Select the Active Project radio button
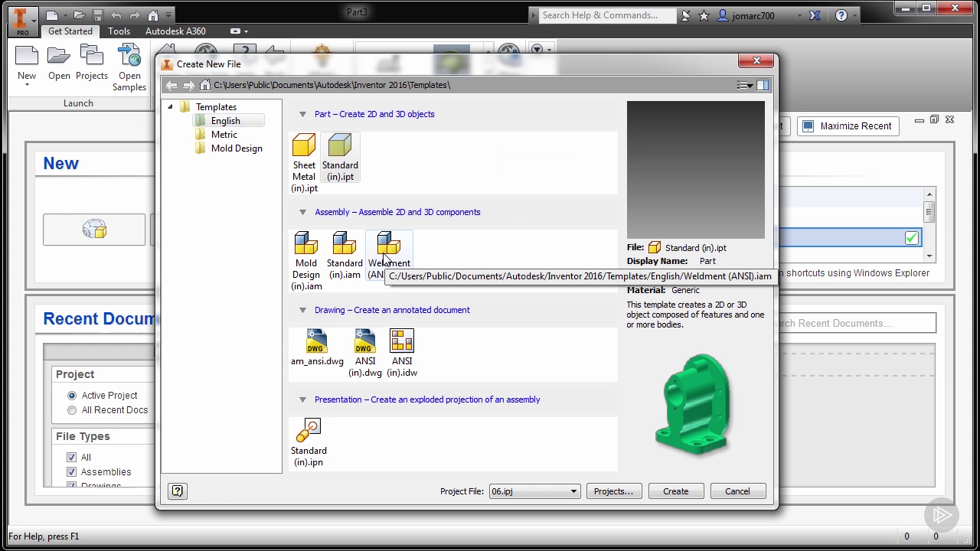Screen dimensions: 980x551 coord(72,396)
